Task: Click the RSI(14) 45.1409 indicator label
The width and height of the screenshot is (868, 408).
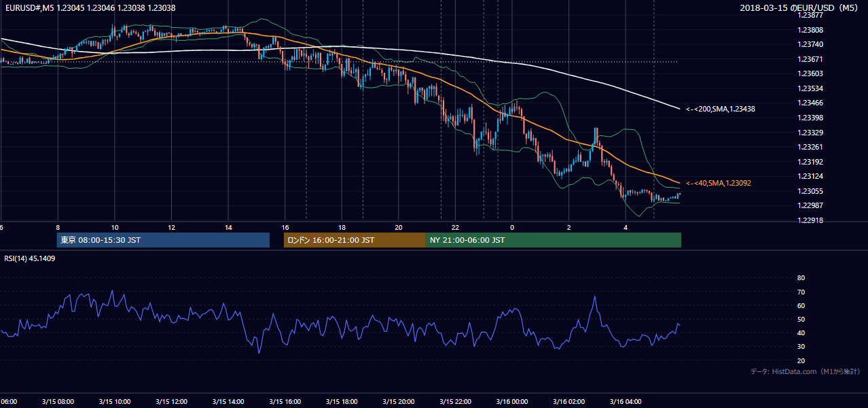Action: click(x=30, y=258)
